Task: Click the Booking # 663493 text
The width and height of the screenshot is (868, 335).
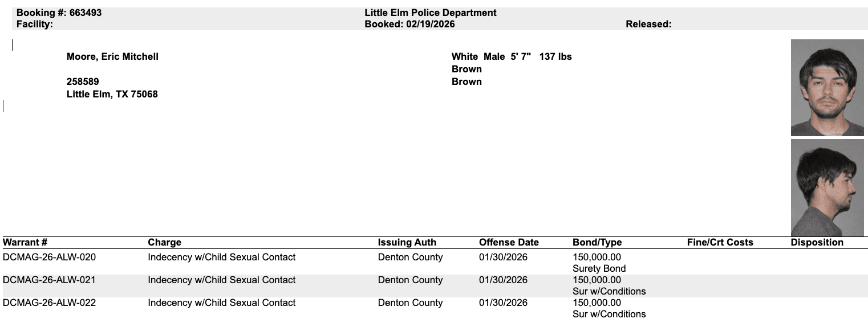Action: [59, 13]
